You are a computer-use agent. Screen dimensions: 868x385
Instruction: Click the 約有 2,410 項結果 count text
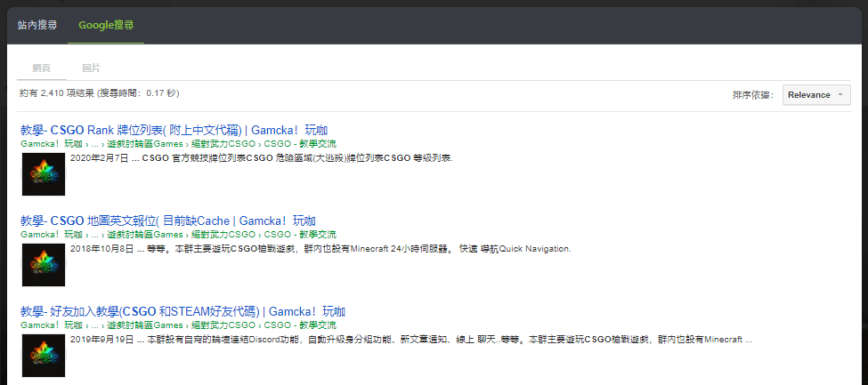[x=99, y=93]
